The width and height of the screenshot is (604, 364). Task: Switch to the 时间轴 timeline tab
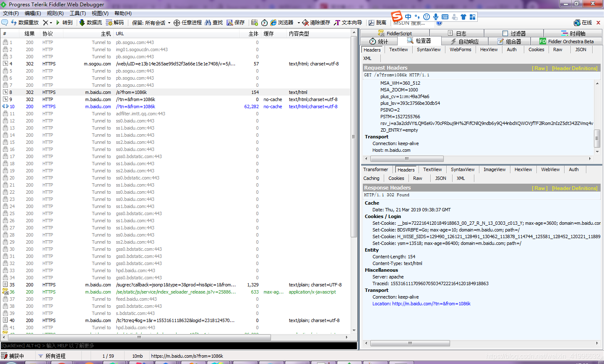[x=573, y=33]
